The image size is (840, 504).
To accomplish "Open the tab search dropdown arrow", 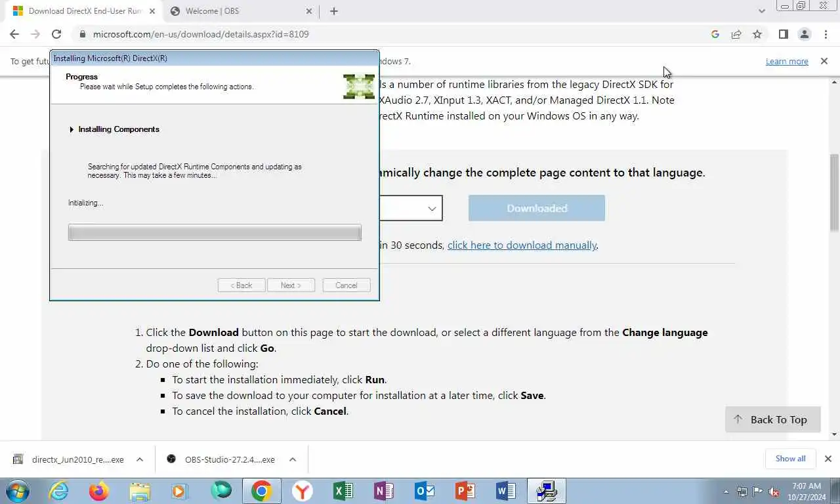I will (761, 11).
